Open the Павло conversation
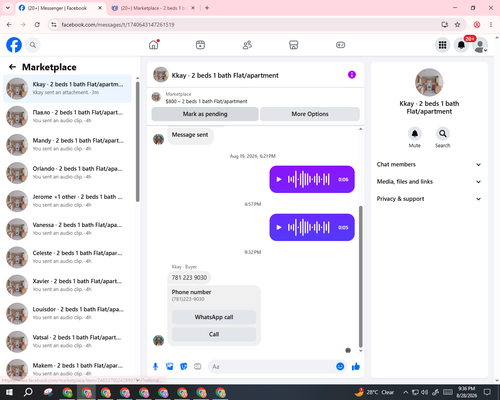This screenshot has height=400, width=500. click(x=68, y=117)
